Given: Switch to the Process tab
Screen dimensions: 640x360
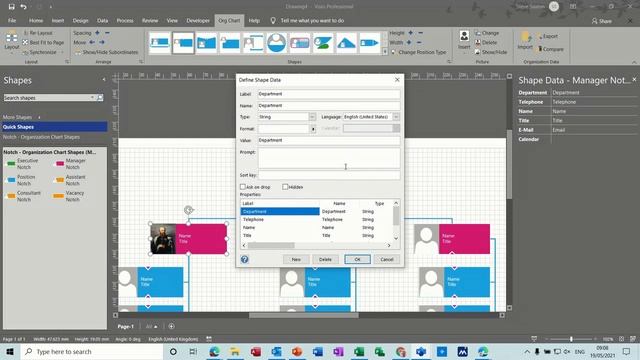Looking at the screenshot, I should coord(125,20).
